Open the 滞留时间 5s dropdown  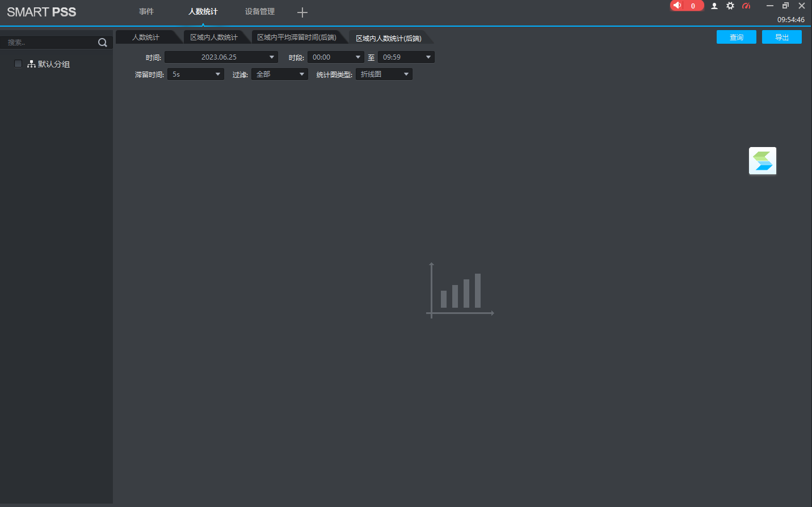196,74
